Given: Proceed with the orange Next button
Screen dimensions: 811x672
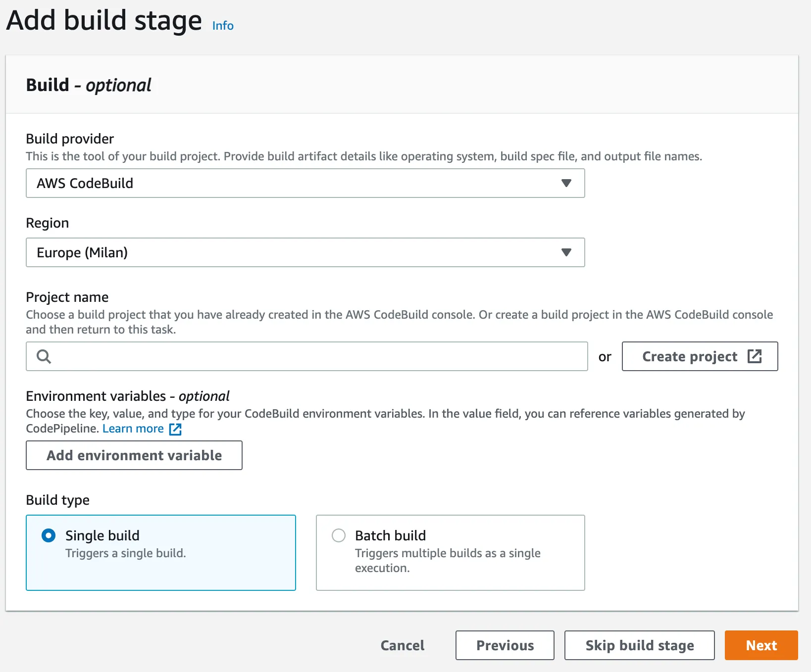Looking at the screenshot, I should point(761,645).
